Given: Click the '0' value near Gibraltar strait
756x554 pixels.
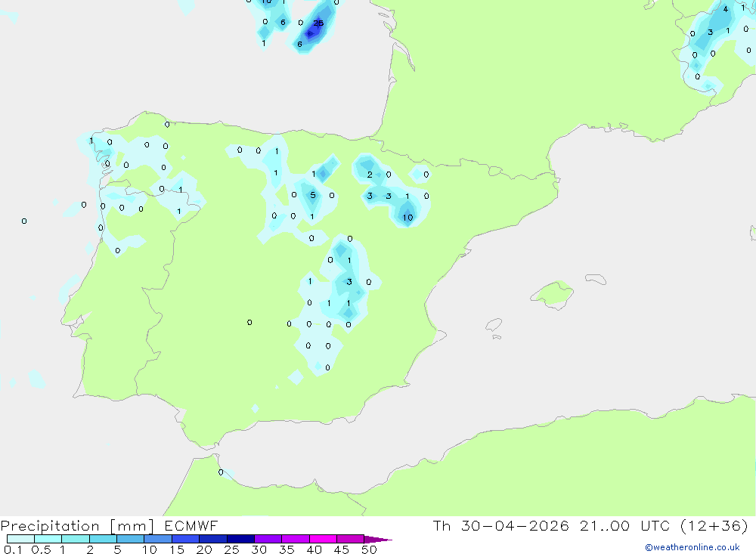Looking at the screenshot, I should point(221,472).
